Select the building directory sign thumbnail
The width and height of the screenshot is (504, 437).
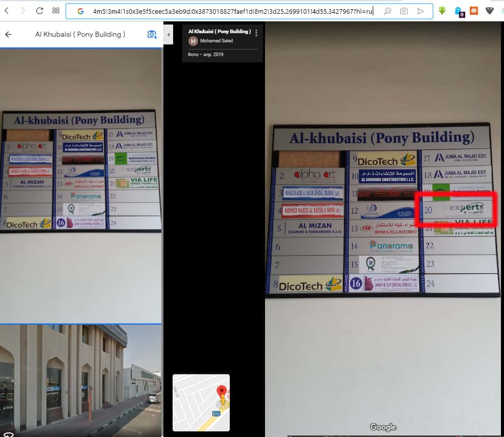(x=81, y=185)
